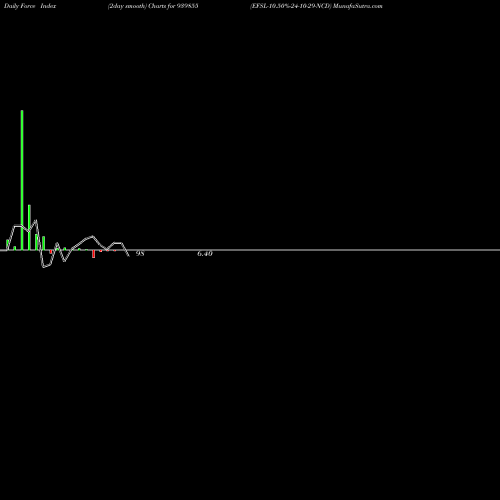This screenshot has height=500, width=500.
Task: Click the 'Daily Force Index' title text
Action: (30, 6)
